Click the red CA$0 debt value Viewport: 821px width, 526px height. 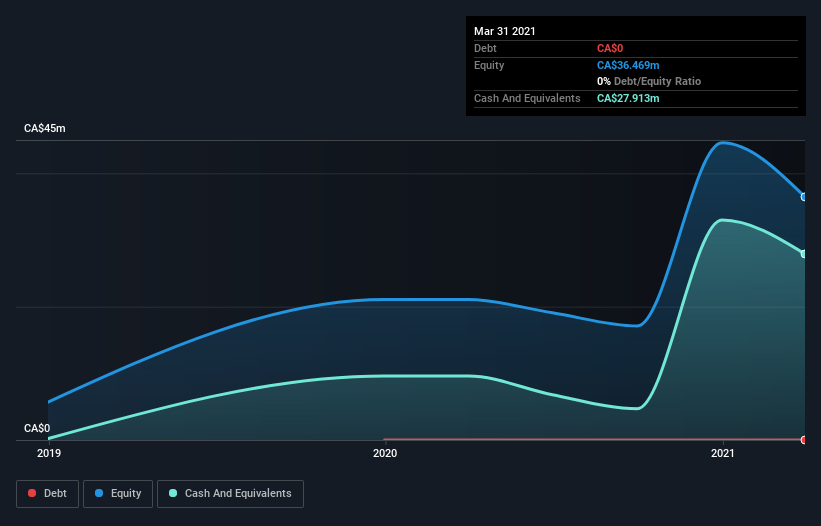point(610,48)
